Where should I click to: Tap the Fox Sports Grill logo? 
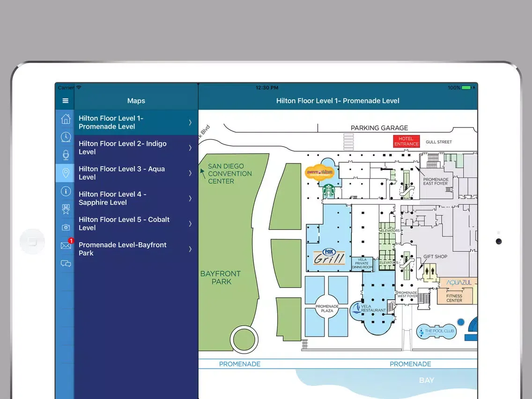point(329,257)
